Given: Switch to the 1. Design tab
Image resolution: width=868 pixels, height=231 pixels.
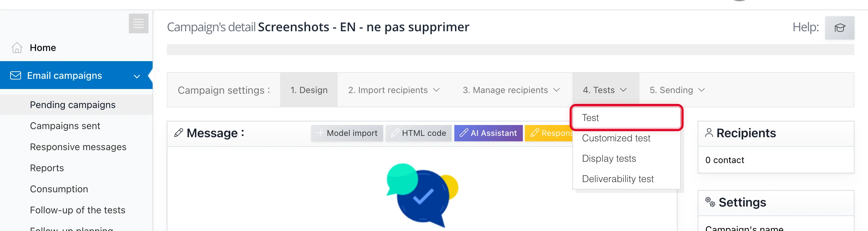Looking at the screenshot, I should [x=309, y=90].
